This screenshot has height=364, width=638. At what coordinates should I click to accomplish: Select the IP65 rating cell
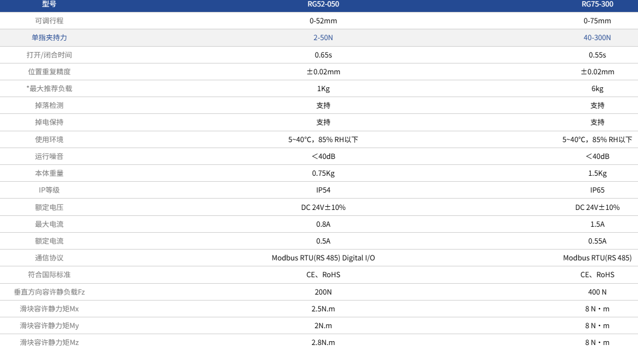[x=597, y=190]
